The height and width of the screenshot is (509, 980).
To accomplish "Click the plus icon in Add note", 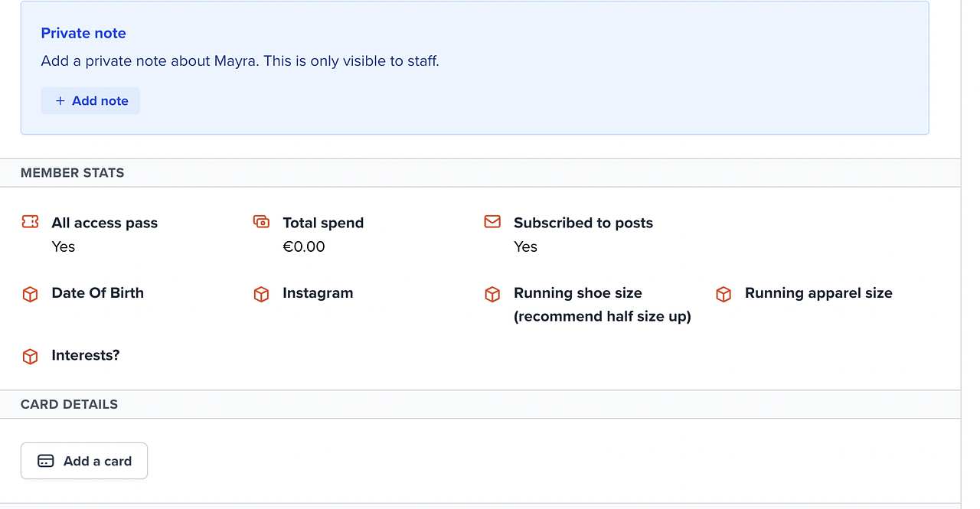I will coord(60,101).
